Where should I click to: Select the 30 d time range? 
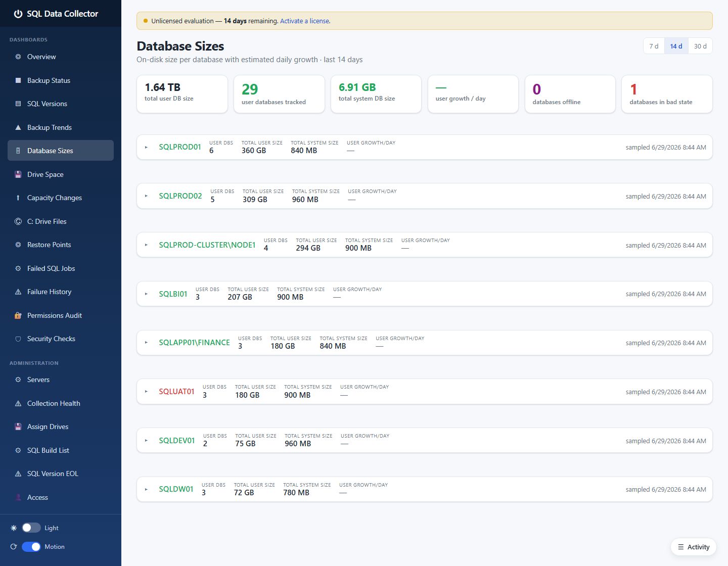coord(700,46)
